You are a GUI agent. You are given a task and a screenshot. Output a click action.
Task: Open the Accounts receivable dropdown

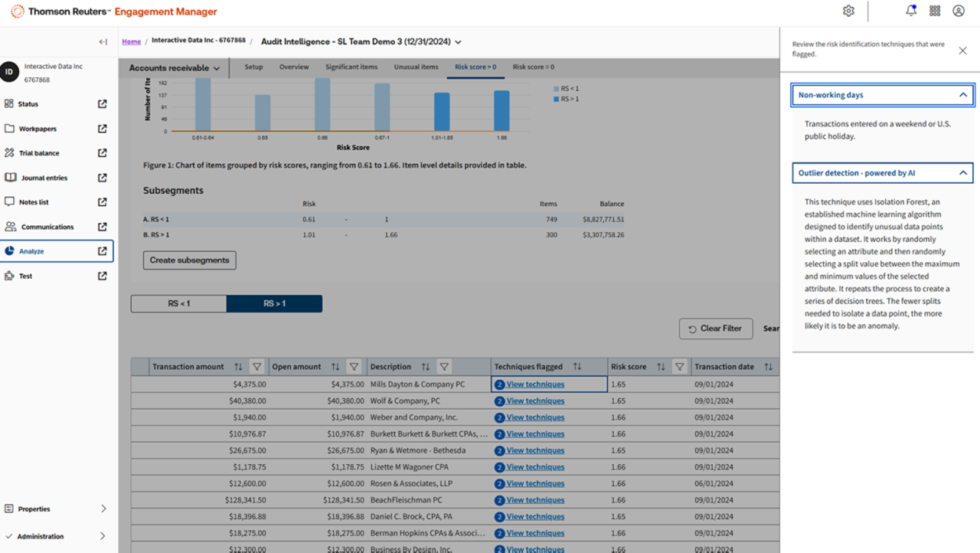(x=175, y=68)
